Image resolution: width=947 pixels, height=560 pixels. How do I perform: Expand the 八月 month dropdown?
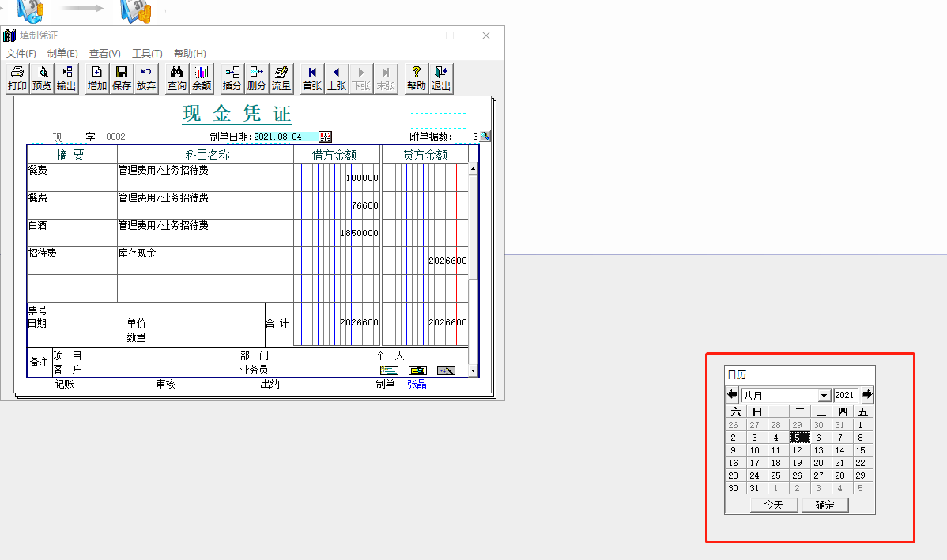point(824,396)
